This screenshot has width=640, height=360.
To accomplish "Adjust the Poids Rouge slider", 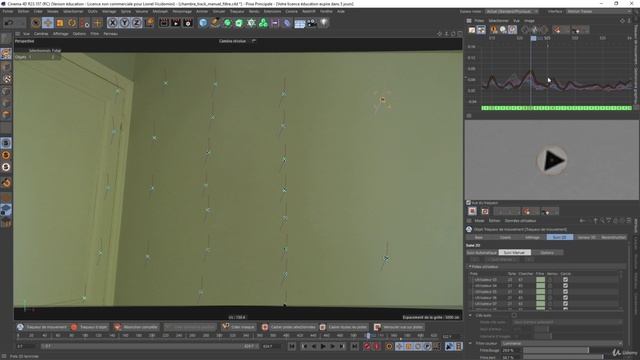I will tap(573, 350).
